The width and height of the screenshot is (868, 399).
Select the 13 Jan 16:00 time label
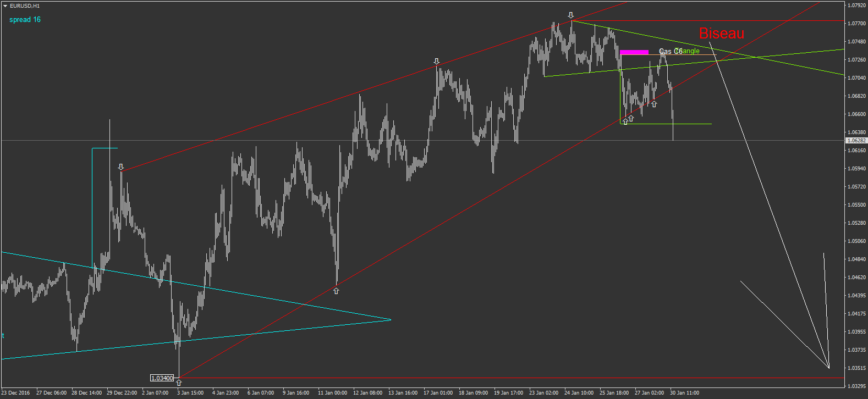[x=403, y=393]
